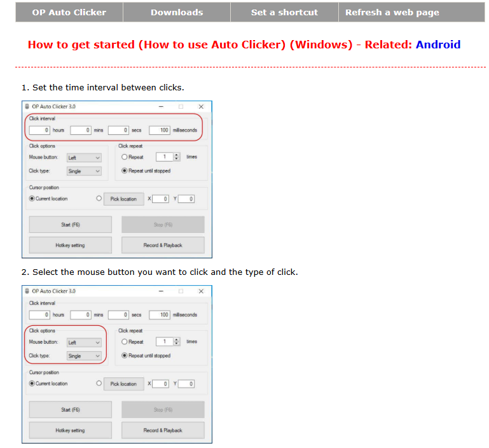The height and width of the screenshot is (448, 489).
Task: Click the repeat times stepper arrows in step 1 screenshot
Action: [x=177, y=157]
